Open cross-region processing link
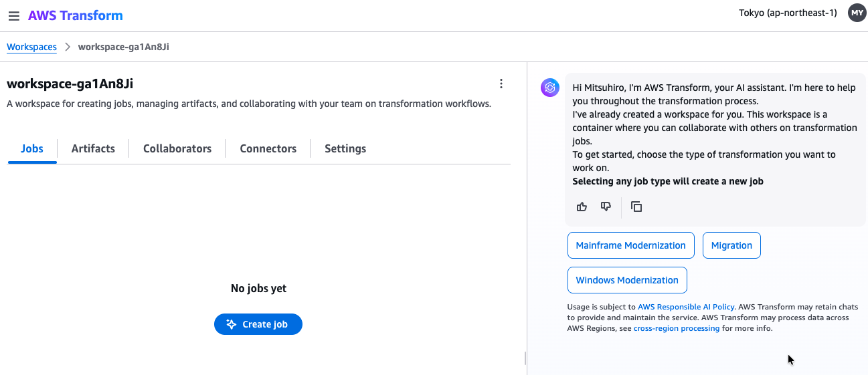Screen dimensions: 868x375 pos(676,328)
